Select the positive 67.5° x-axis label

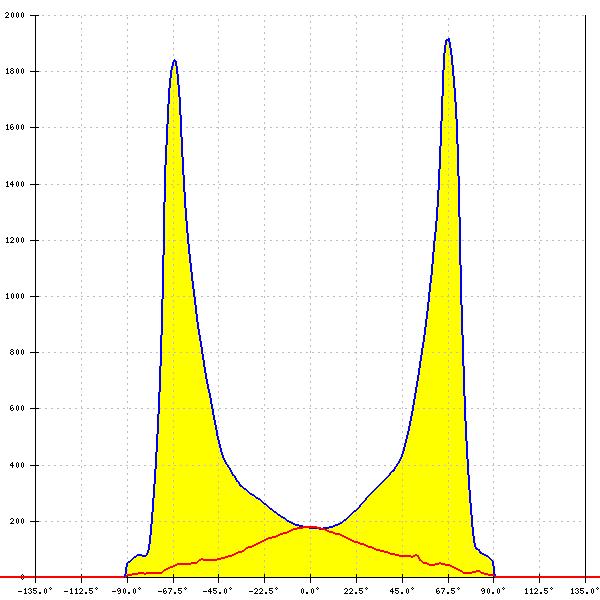click(x=448, y=591)
